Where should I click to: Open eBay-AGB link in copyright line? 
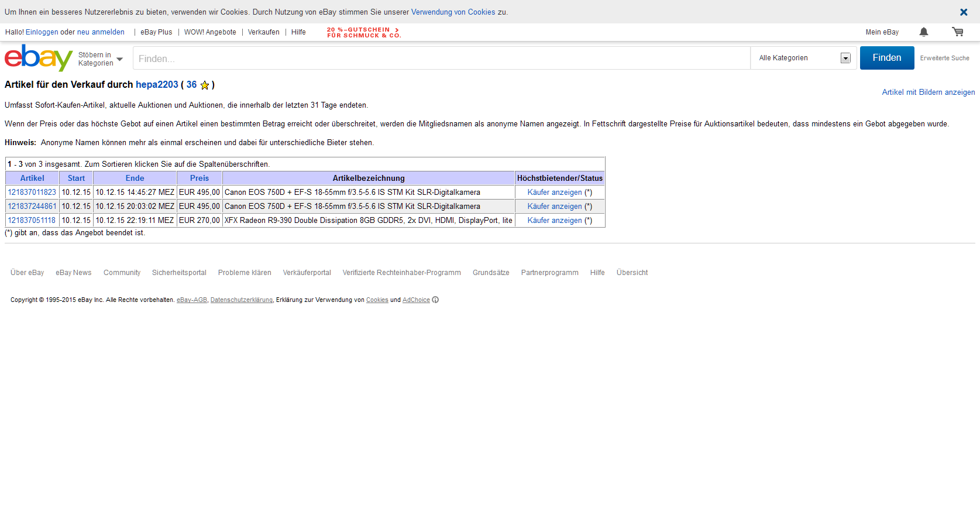pyautogui.click(x=192, y=300)
